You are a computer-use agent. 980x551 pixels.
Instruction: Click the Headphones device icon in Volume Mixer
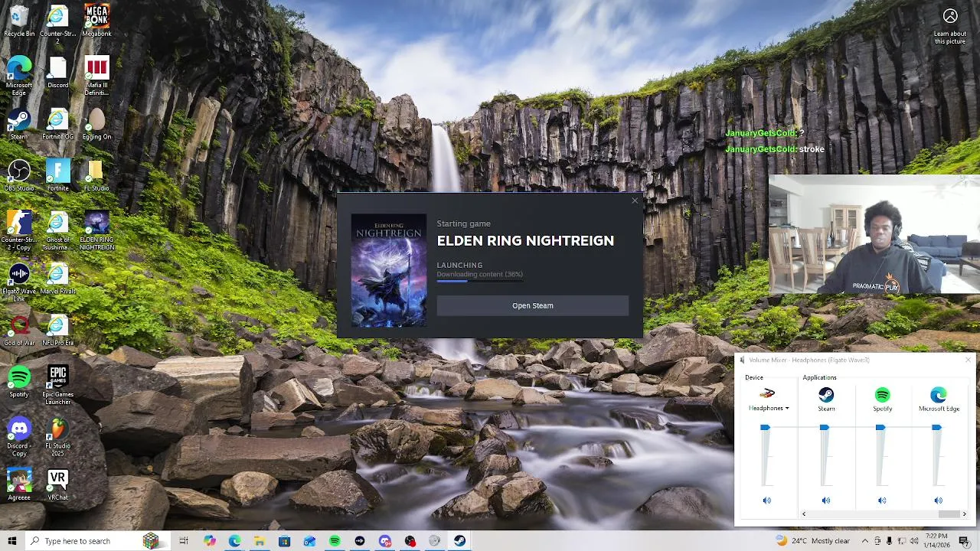(767, 394)
